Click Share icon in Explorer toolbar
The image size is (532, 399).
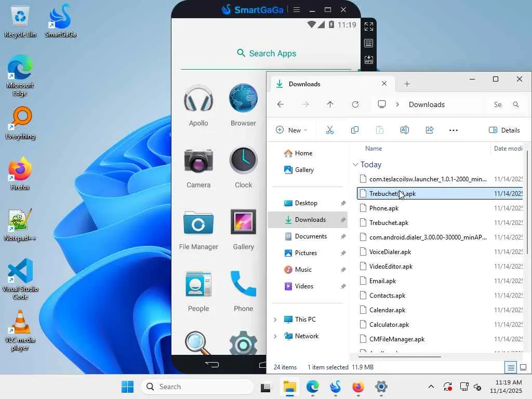pyautogui.click(x=430, y=130)
